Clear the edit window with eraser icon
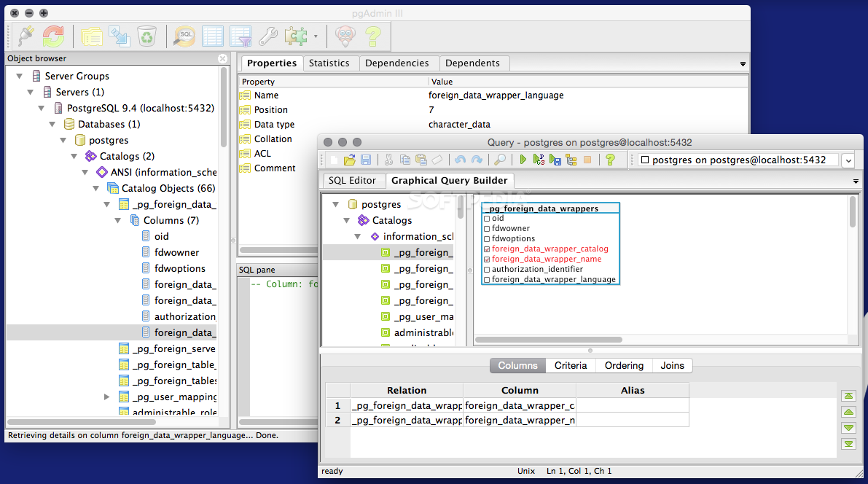 437,160
